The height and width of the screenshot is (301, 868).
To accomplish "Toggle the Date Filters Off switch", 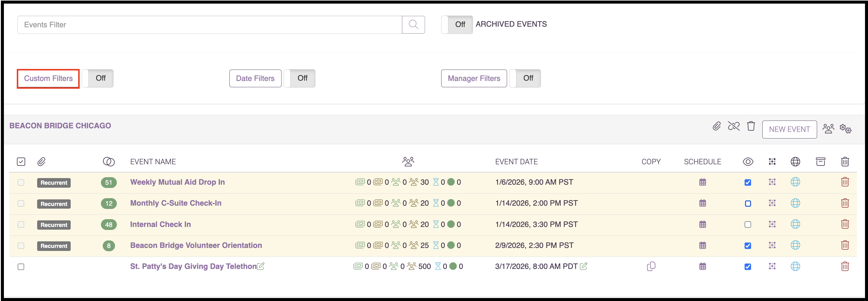I will (299, 78).
